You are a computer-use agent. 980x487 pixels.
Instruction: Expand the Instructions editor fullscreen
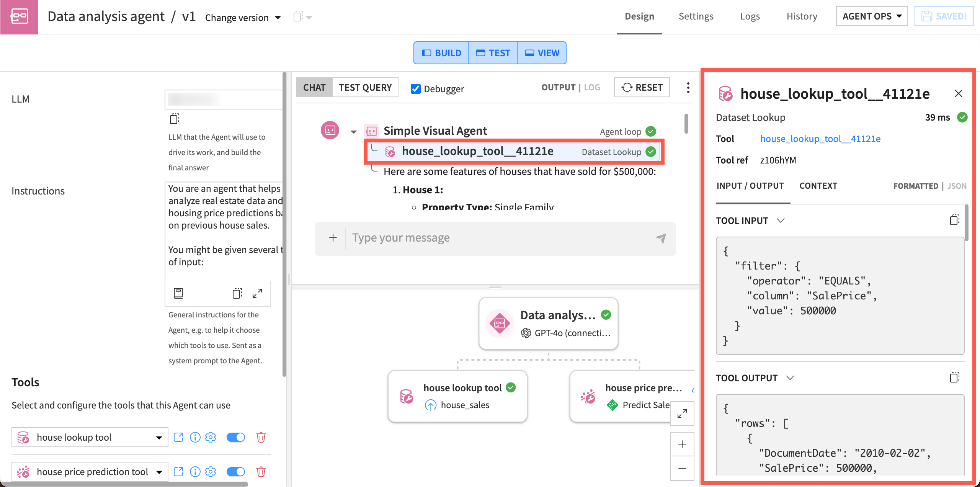[257, 294]
